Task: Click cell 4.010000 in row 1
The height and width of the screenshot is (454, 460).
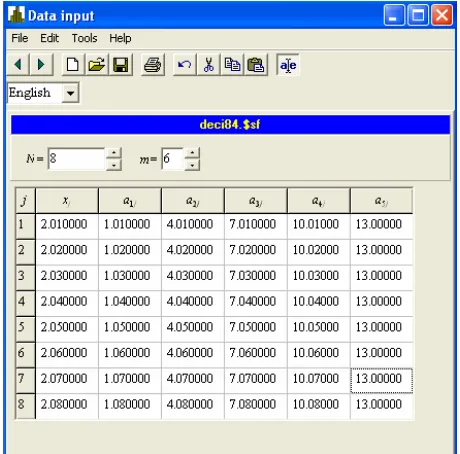Action: (193, 226)
